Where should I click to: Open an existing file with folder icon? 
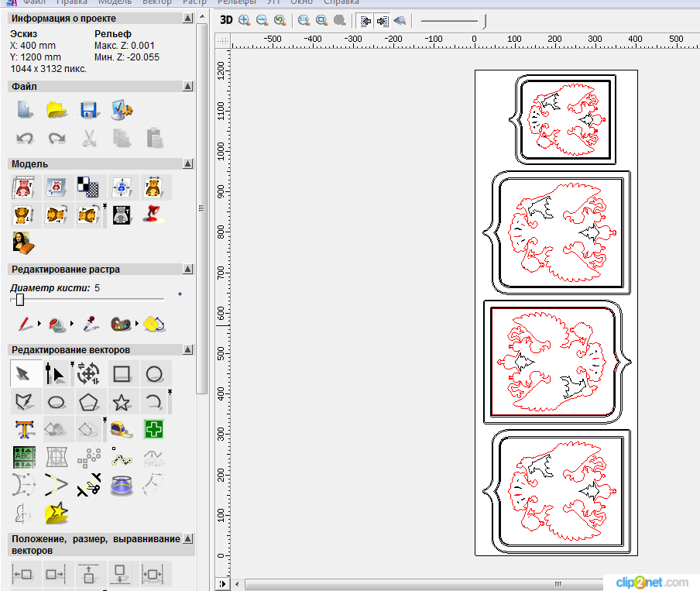[57, 110]
